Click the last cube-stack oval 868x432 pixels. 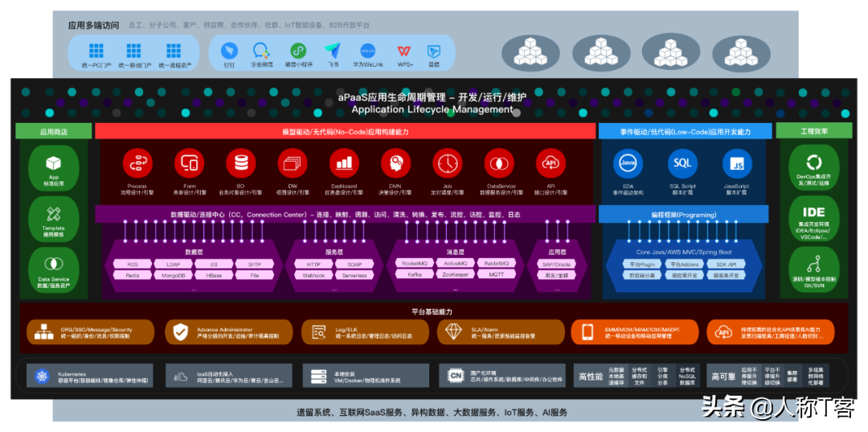tap(741, 54)
